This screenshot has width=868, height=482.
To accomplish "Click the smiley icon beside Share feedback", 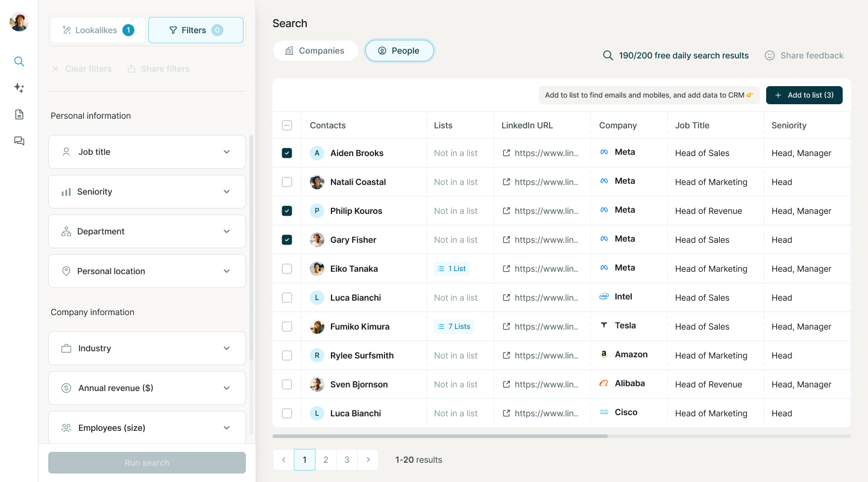I will point(770,55).
